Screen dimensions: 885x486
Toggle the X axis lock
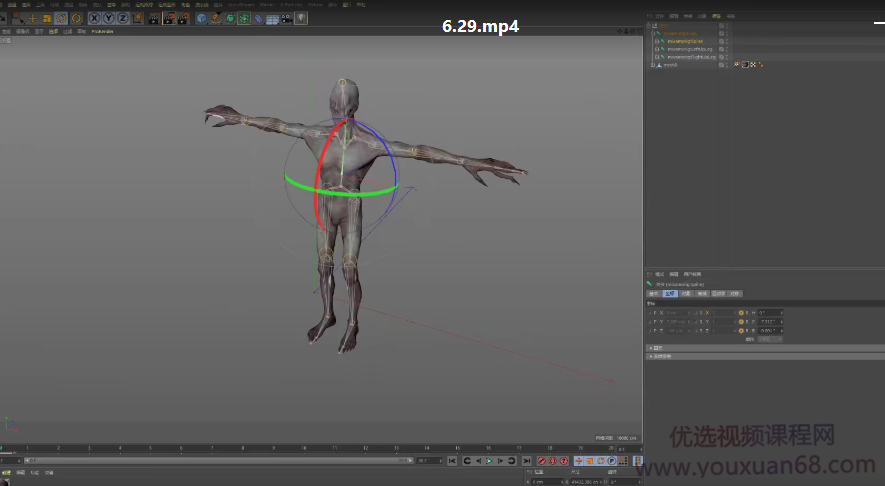[95, 18]
